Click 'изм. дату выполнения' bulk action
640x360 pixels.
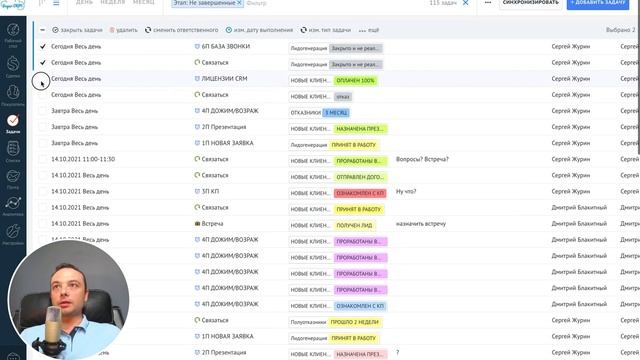tap(259, 30)
